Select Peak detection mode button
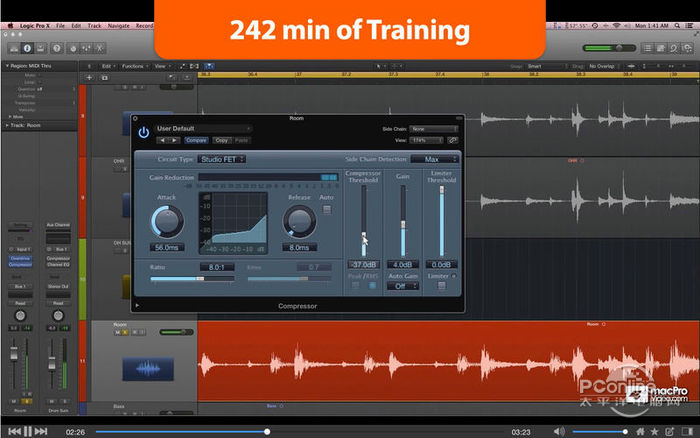700x438 pixels. tap(356, 285)
